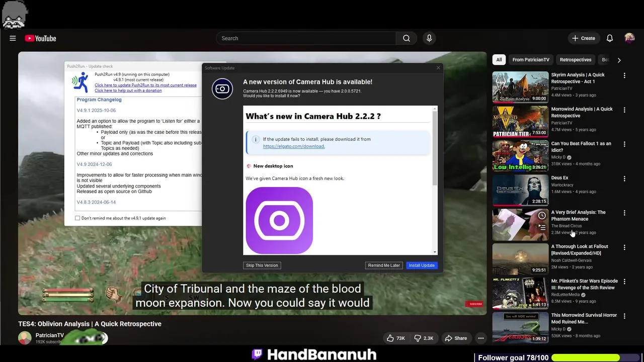The image size is (644, 362).
Task: Open the account avatar menu
Action: [x=629, y=38]
